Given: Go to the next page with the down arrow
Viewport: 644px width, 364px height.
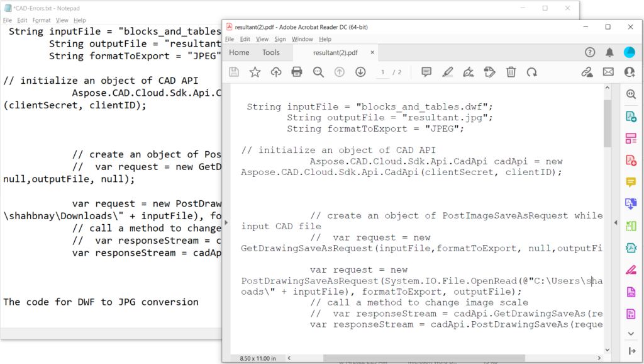Looking at the screenshot, I should click(x=360, y=72).
